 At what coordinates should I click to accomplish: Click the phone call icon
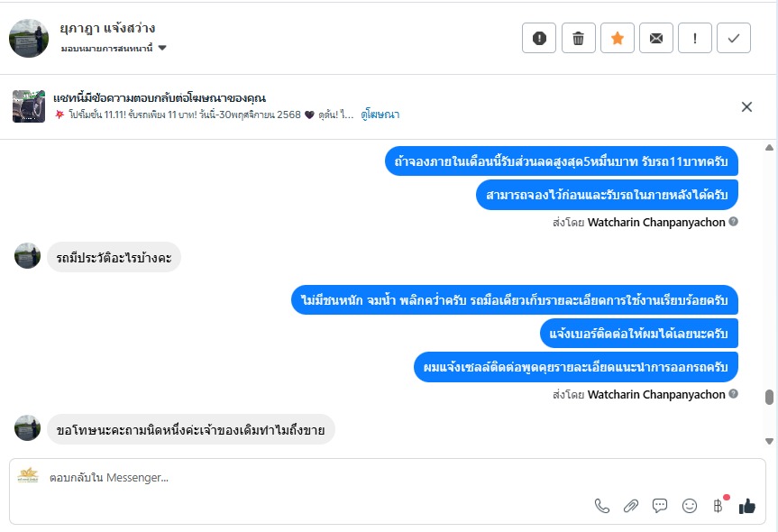[602, 506]
